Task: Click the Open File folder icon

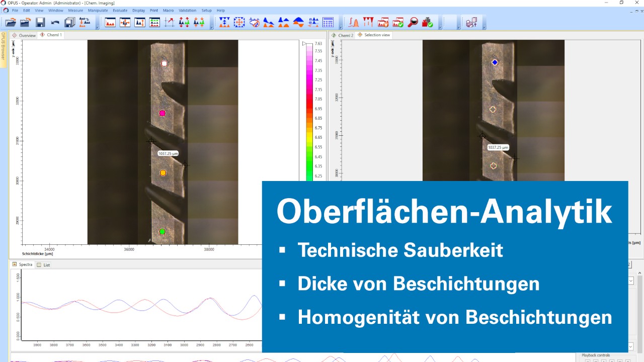Action: (10, 22)
